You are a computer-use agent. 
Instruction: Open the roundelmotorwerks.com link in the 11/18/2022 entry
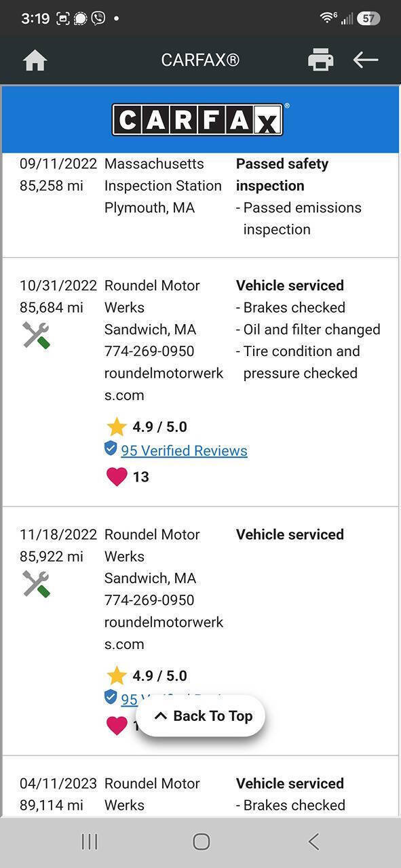pos(164,633)
